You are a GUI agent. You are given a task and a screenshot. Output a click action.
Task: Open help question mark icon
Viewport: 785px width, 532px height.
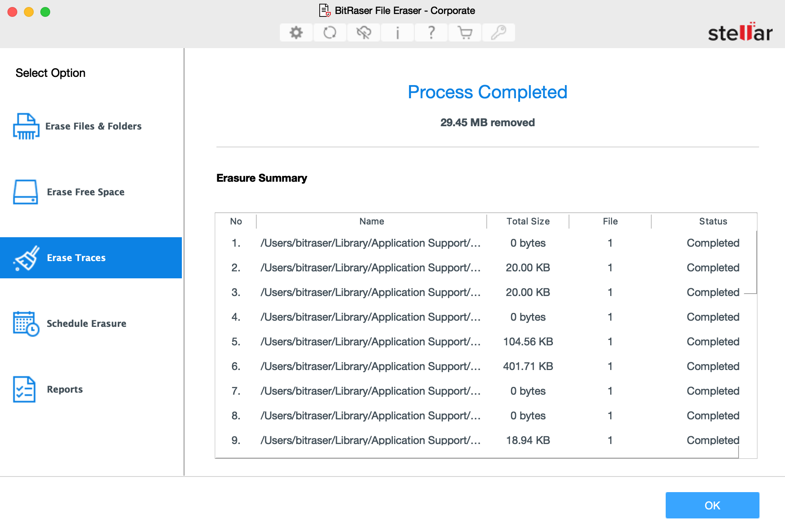coord(431,32)
